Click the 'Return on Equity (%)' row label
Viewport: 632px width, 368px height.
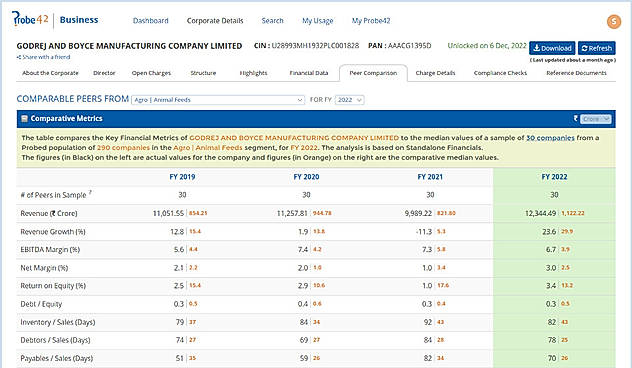coord(53,286)
